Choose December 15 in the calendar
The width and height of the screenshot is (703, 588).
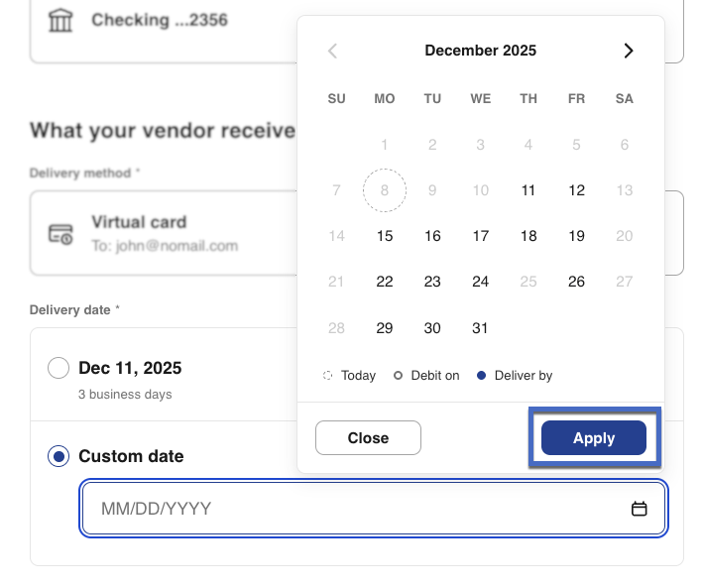coord(385,236)
